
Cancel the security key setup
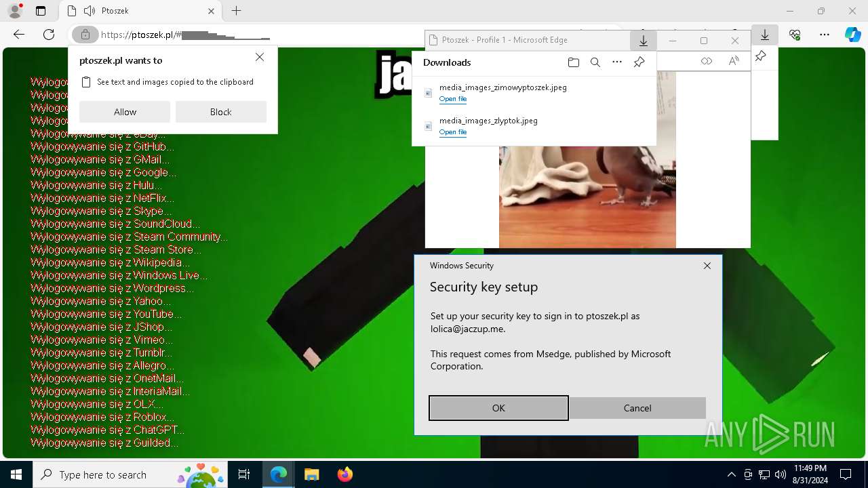pos(637,408)
